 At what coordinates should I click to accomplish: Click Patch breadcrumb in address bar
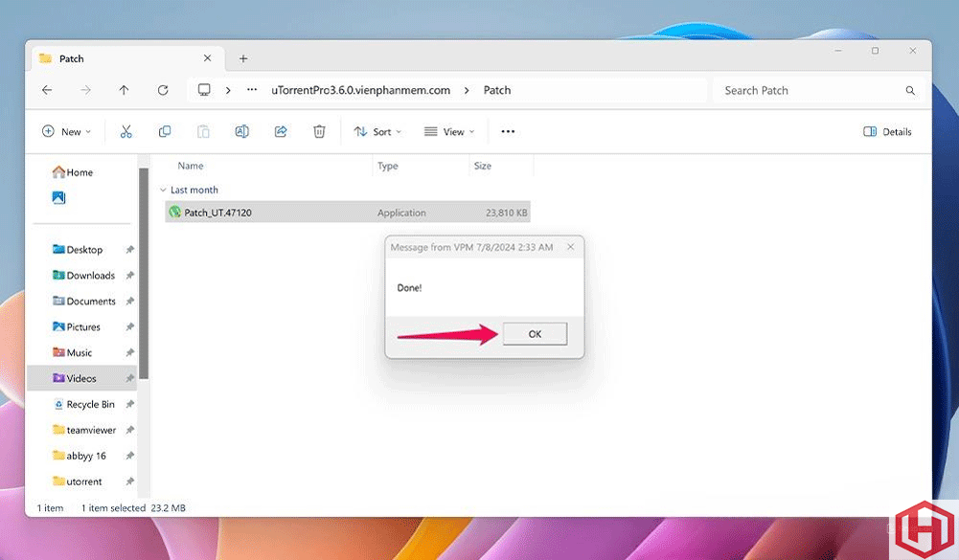[x=497, y=91]
